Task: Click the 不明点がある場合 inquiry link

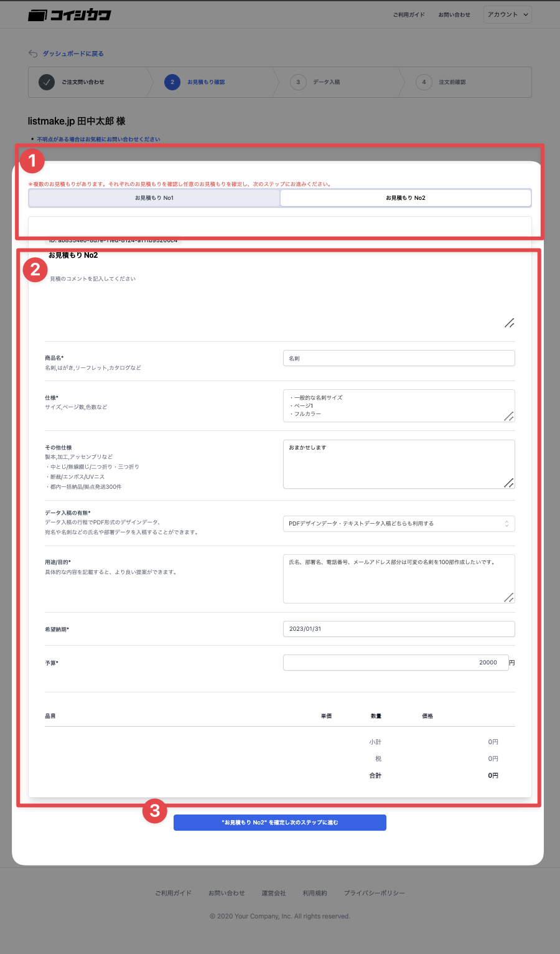Action: 98,139
